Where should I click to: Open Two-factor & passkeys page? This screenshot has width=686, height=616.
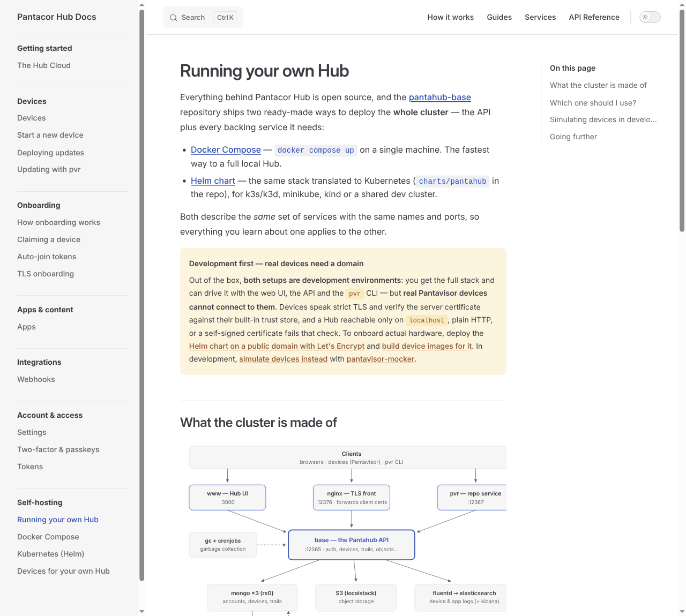point(58,449)
